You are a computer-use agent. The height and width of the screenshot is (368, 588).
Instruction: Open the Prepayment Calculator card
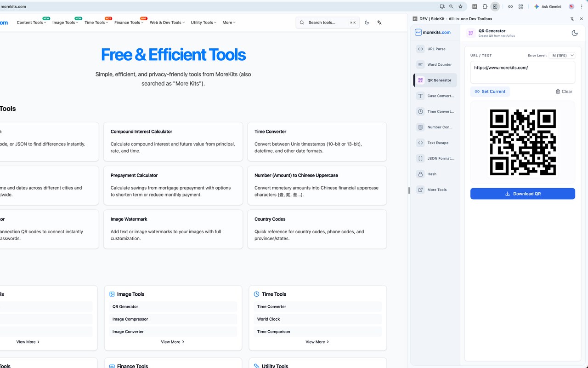(173, 185)
